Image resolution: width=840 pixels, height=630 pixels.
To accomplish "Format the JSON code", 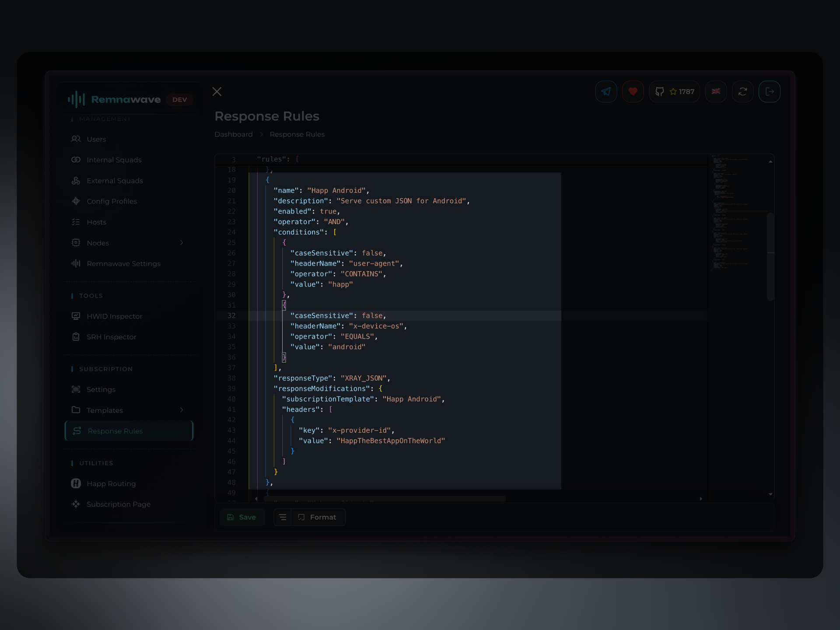I will (318, 517).
